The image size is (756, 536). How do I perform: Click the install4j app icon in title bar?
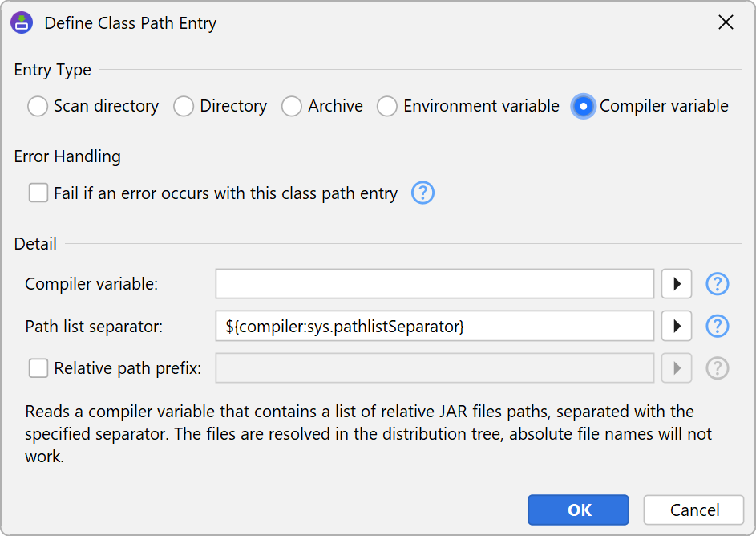coord(22,22)
